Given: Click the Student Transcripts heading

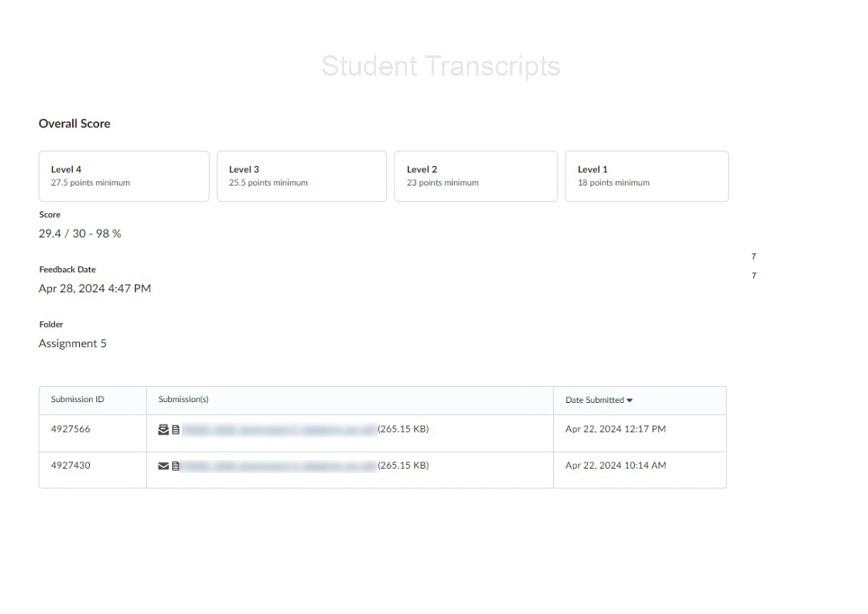Looking at the screenshot, I should coord(440,66).
